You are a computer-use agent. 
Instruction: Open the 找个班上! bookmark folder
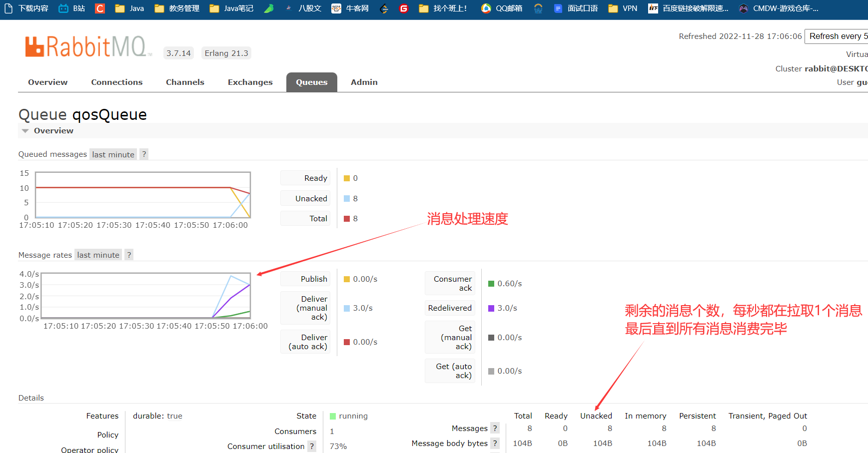(x=443, y=8)
